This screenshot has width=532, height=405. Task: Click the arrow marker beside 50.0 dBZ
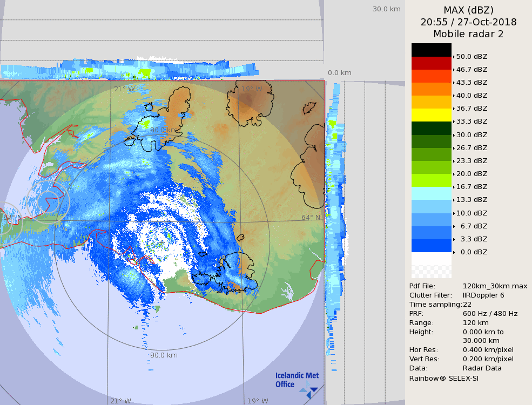(454, 57)
